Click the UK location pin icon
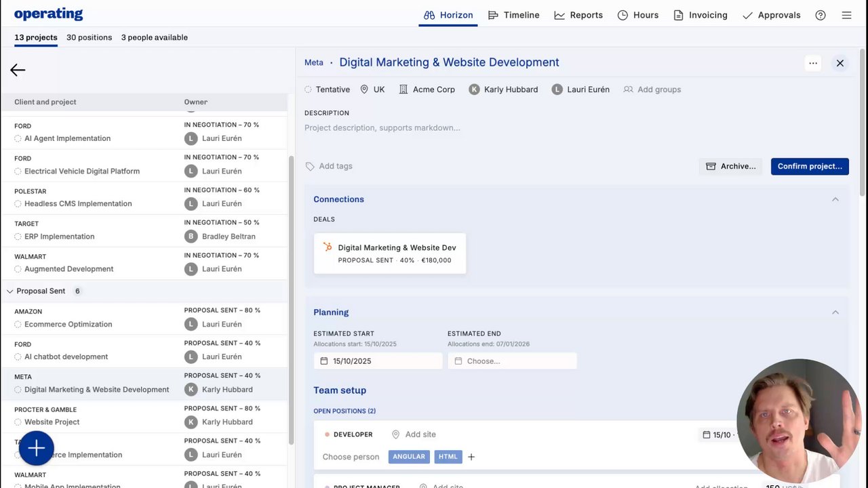Image resolution: width=868 pixels, height=488 pixels. (364, 89)
